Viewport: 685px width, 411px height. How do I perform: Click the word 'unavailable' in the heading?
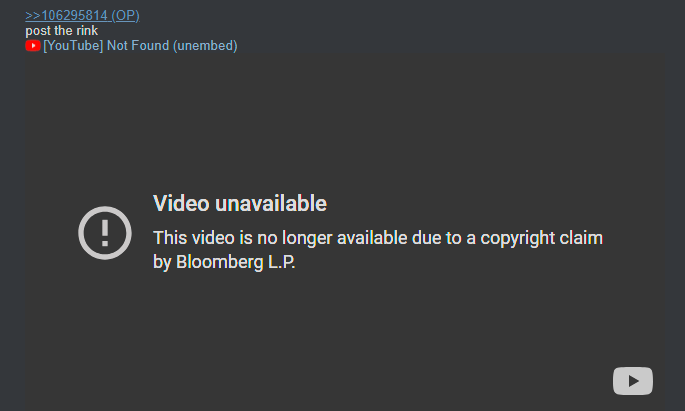pyautogui.click(x=271, y=204)
